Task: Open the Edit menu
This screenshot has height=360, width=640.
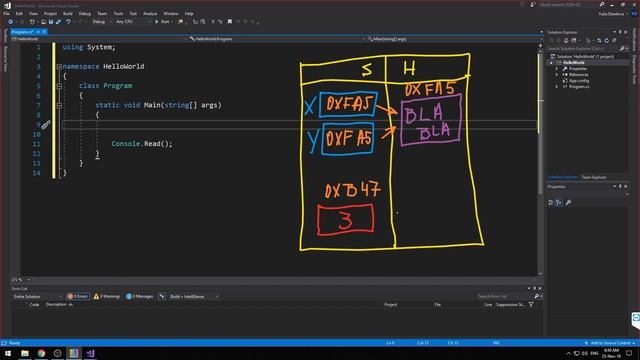Action: (x=19, y=13)
